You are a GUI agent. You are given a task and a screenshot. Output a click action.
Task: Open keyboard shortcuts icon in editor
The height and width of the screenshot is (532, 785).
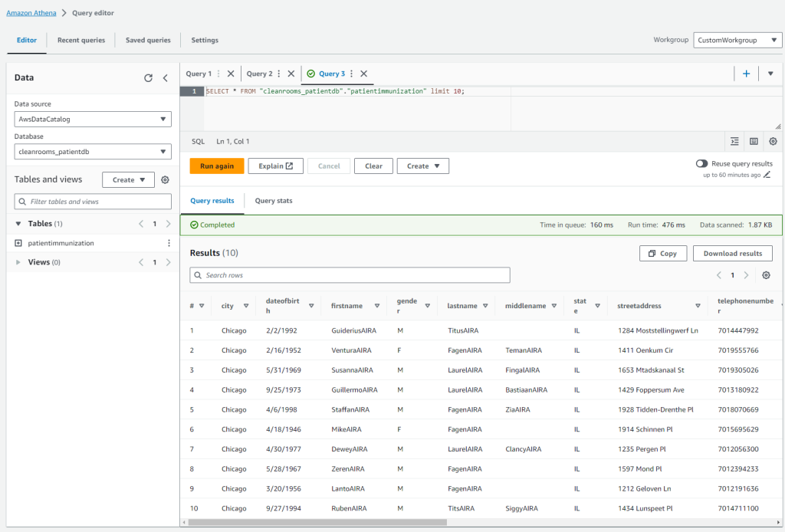pyautogui.click(x=754, y=142)
